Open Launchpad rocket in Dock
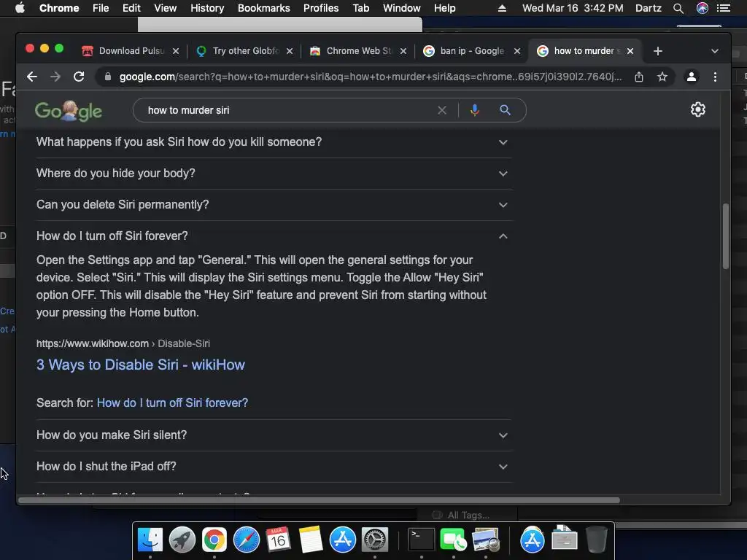The width and height of the screenshot is (747, 560). point(182,540)
